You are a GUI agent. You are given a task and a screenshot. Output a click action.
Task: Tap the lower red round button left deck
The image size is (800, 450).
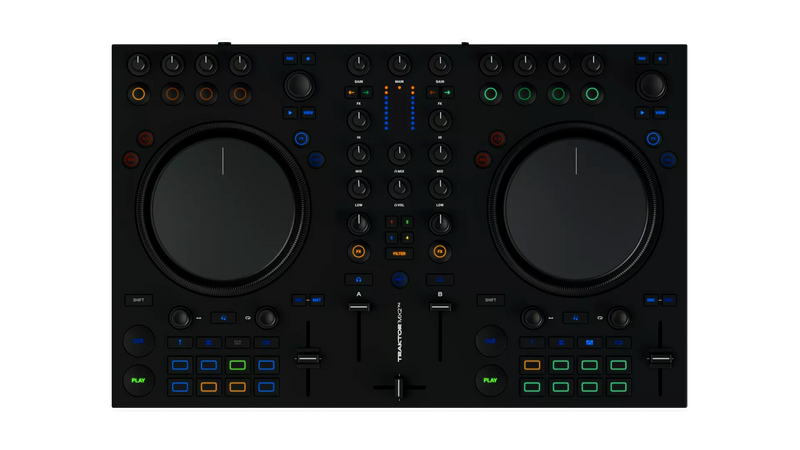point(131,160)
